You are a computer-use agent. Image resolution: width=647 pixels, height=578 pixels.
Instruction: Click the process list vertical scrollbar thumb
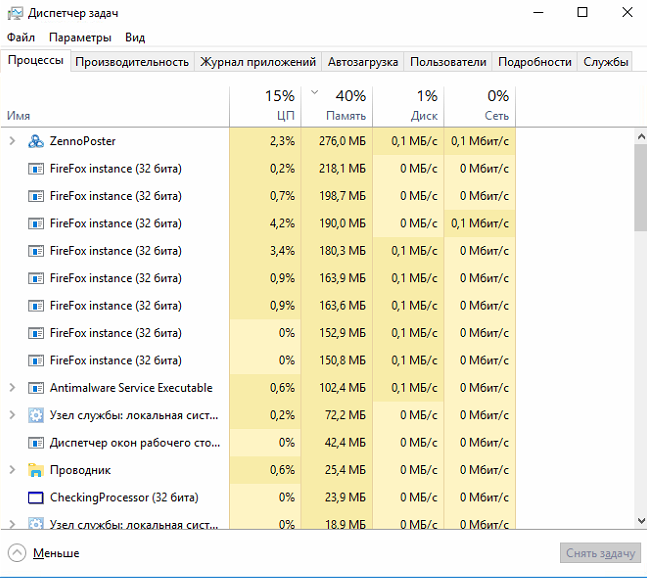point(641,188)
